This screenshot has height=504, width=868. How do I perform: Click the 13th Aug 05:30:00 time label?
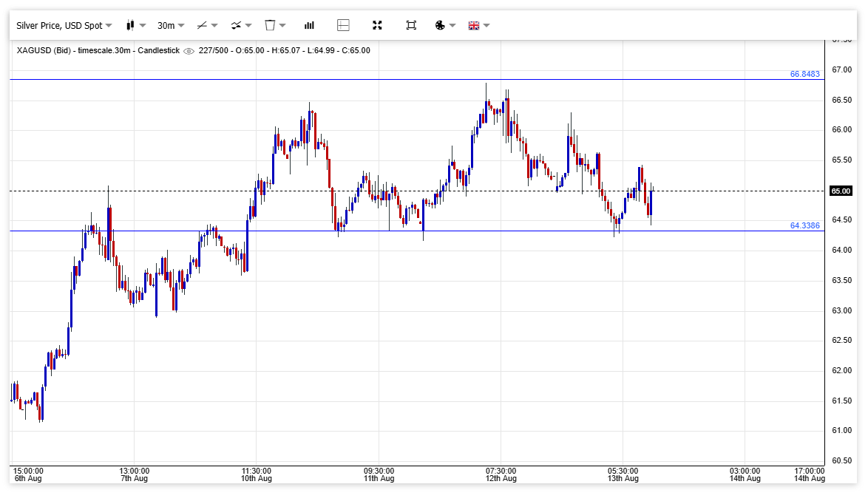[x=623, y=474]
